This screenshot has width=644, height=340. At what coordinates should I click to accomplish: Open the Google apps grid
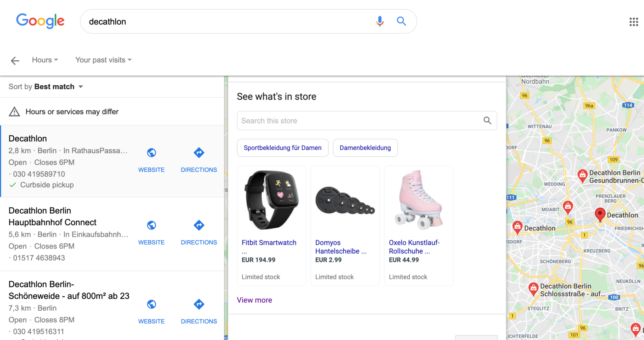pos(634,22)
